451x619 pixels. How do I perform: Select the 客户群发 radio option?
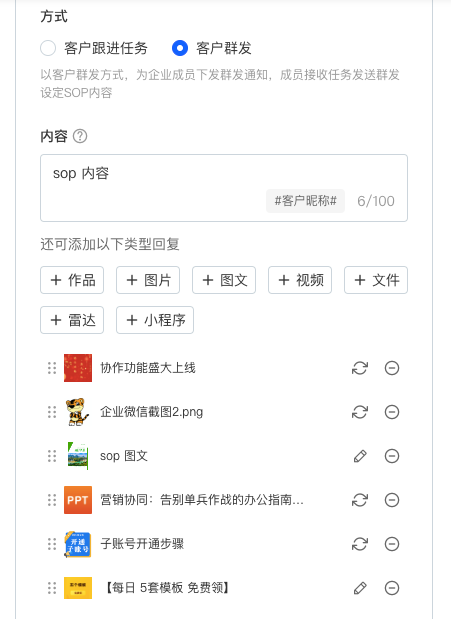click(180, 48)
